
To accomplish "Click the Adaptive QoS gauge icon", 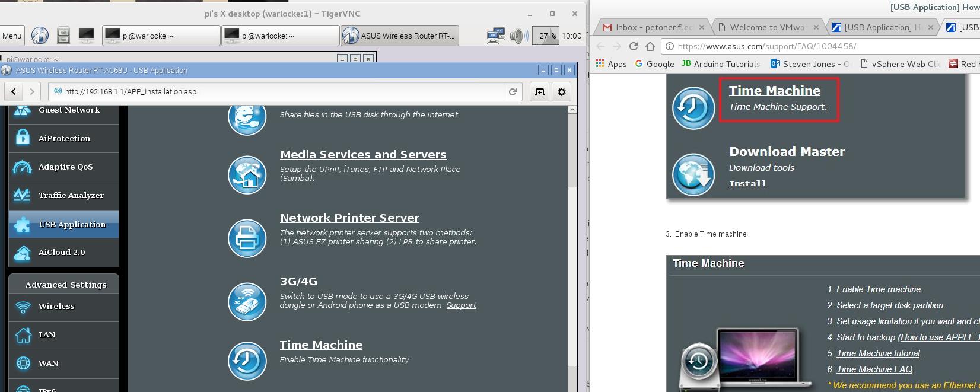I will pyautogui.click(x=23, y=167).
